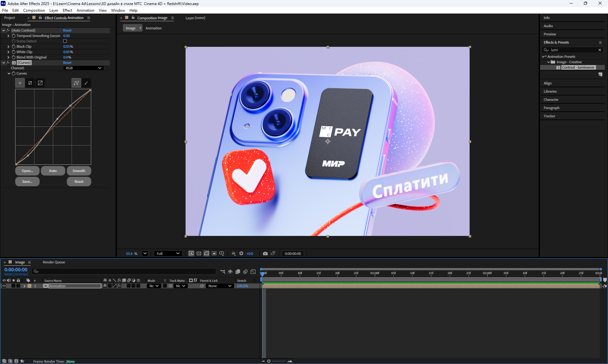Click the Auto curves button
This screenshot has height=364, width=608.
coord(53,171)
